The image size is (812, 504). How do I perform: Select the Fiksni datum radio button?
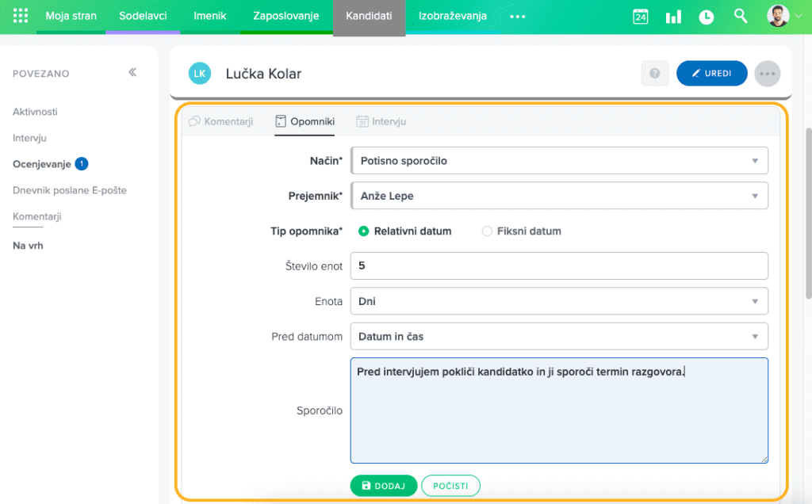[487, 231]
